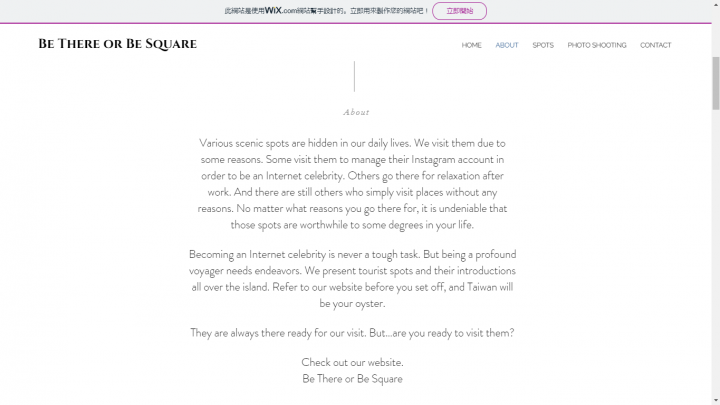Viewport: 720px width, 405px height.
Task: Go to the HOME navigation item
Action: pyautogui.click(x=472, y=45)
